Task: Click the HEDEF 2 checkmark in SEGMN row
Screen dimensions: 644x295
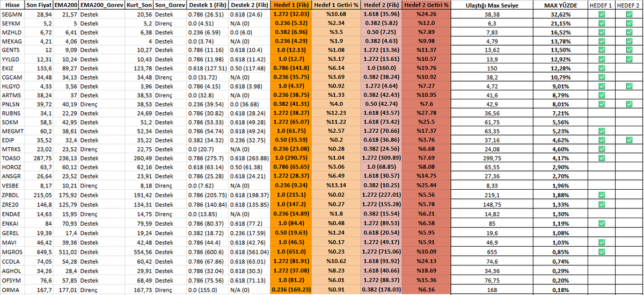Action: (629, 15)
